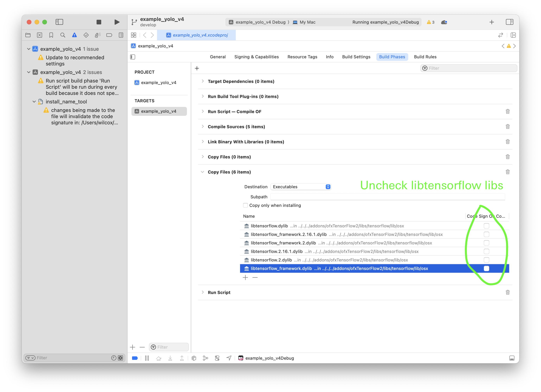Open the Project navigator folder icon
This screenshot has width=541, height=392.
[x=28, y=35]
